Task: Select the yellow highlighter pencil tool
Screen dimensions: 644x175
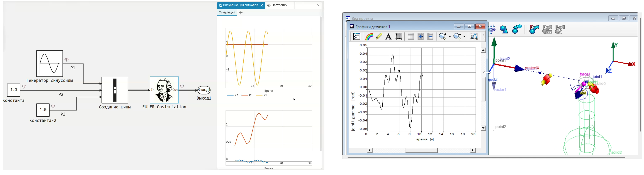Action: coord(379,37)
